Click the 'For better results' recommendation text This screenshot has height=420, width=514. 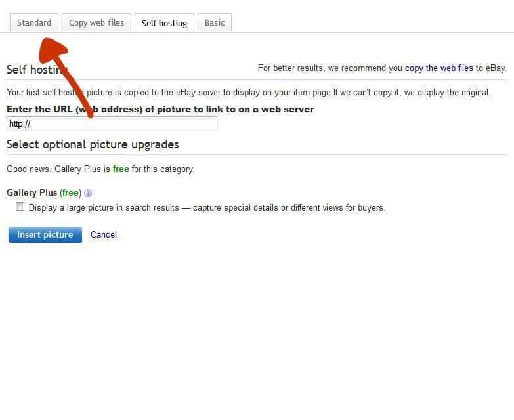330,68
